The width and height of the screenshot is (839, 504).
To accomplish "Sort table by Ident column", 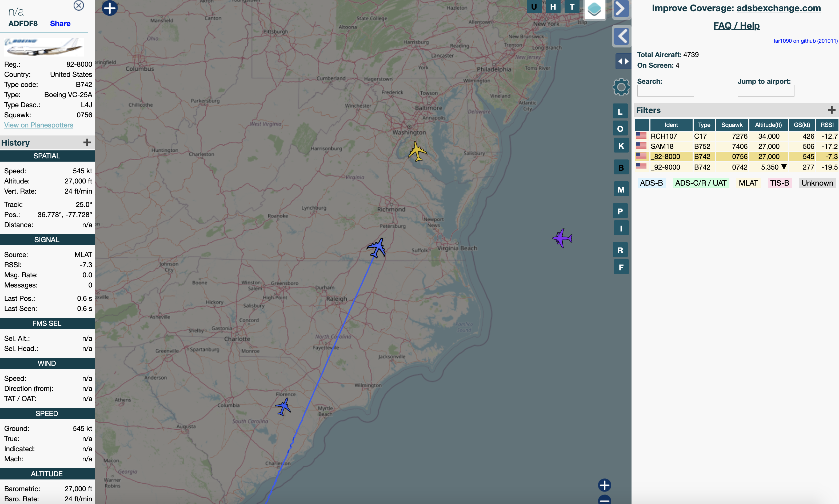I will pyautogui.click(x=671, y=125).
